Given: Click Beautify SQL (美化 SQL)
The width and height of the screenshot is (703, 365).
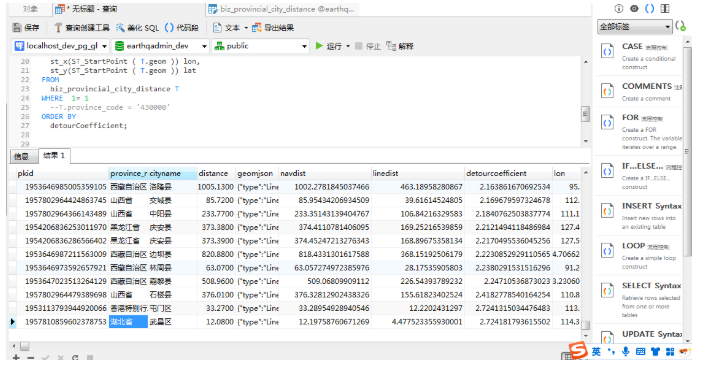Looking at the screenshot, I should point(137,28).
